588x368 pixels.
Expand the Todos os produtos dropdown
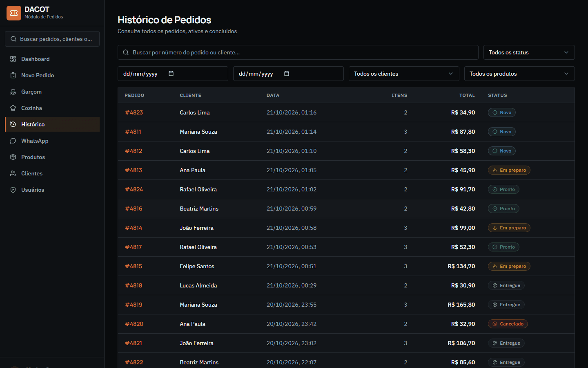click(x=519, y=74)
